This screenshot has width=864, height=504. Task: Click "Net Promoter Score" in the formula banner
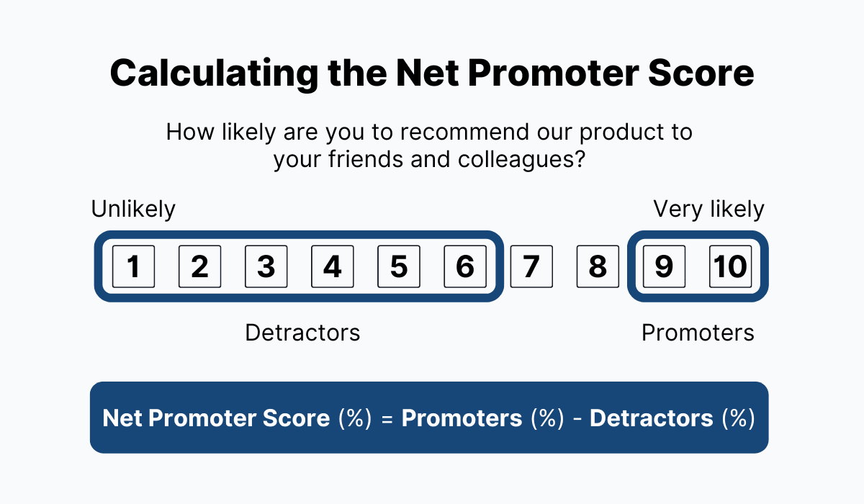(x=216, y=418)
